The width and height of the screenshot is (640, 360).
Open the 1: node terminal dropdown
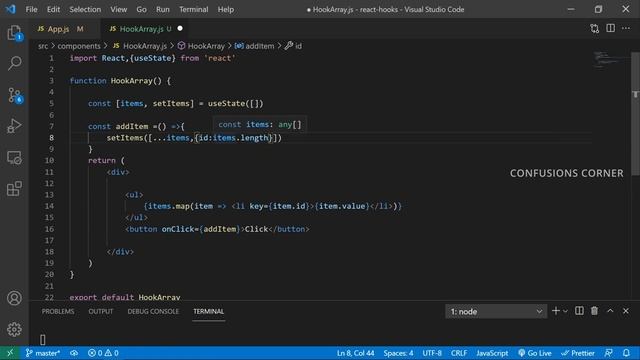496,311
